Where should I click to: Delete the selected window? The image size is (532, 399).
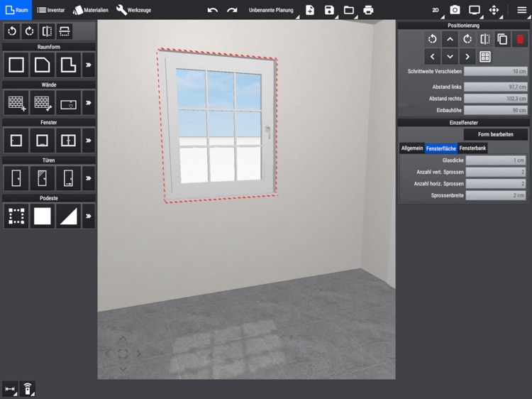coord(520,39)
